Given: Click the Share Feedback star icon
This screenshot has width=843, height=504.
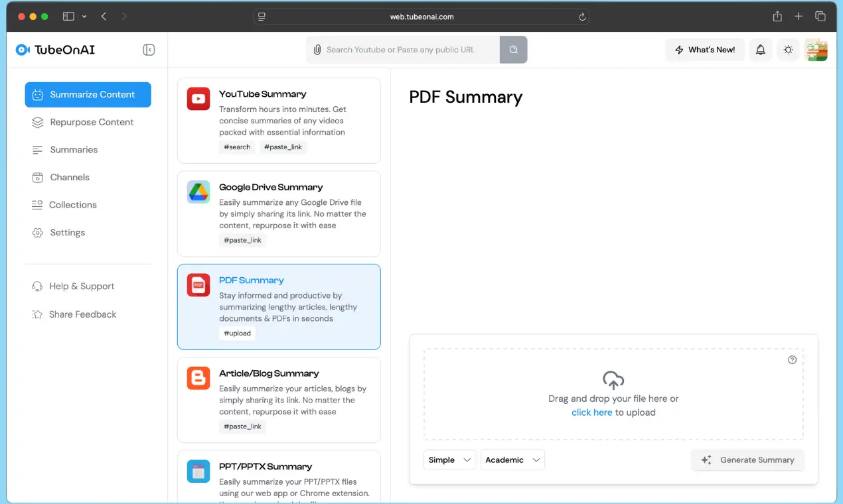Looking at the screenshot, I should [x=38, y=314].
